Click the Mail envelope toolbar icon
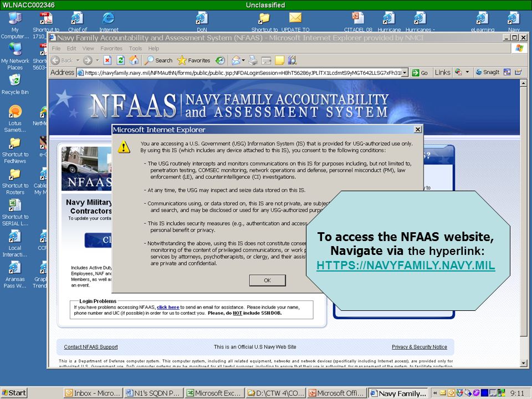The image size is (532, 399). pos(236,60)
